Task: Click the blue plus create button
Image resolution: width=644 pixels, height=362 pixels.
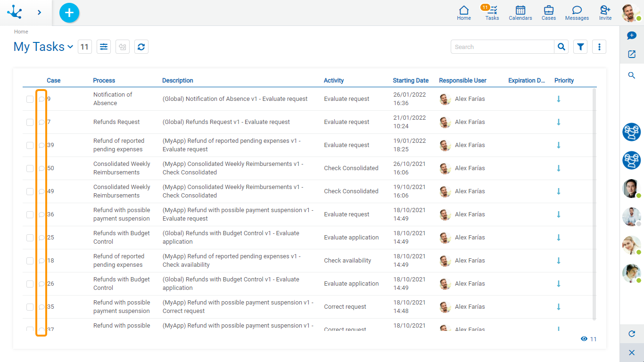Action: coord(69,12)
